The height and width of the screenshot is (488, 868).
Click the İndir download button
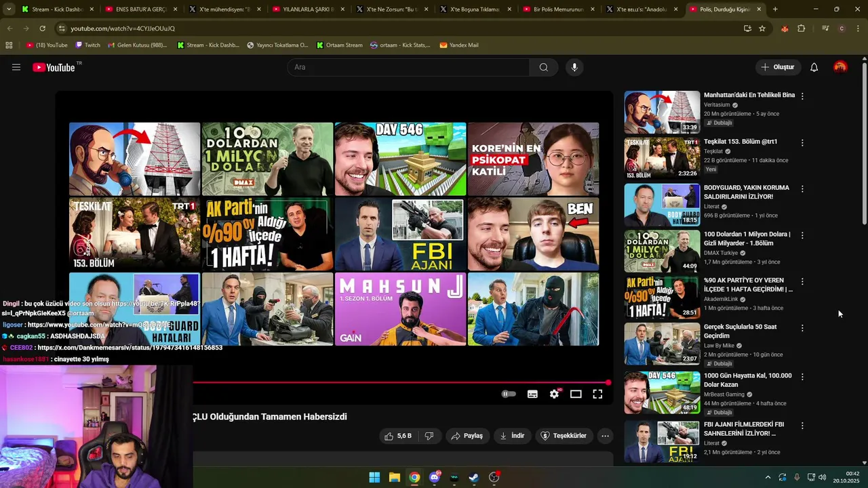pyautogui.click(x=512, y=436)
